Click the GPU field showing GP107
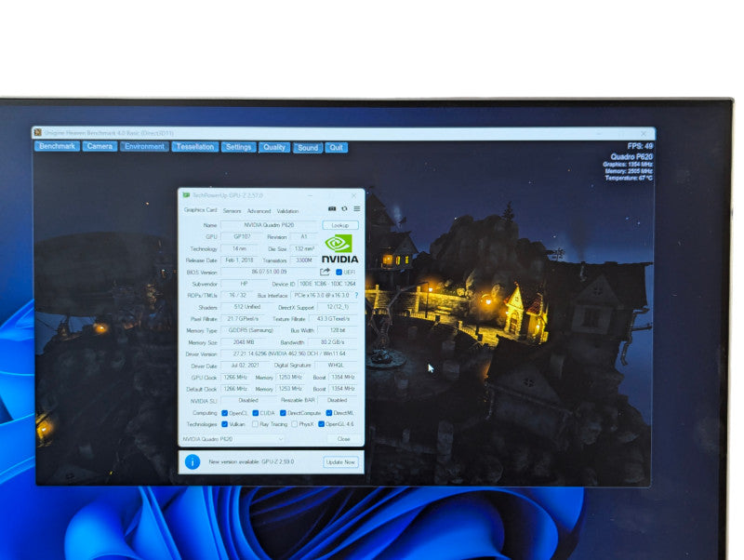This screenshot has height=560, width=744. (x=242, y=236)
